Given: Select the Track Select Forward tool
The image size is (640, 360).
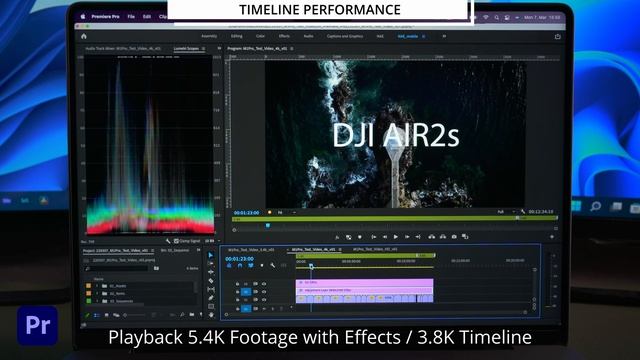Looking at the screenshot, I should pos(211,264).
